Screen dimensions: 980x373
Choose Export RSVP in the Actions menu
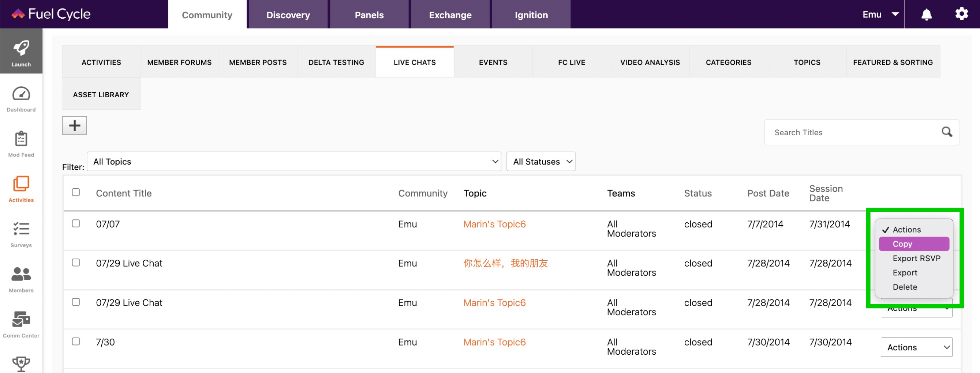[x=914, y=258]
